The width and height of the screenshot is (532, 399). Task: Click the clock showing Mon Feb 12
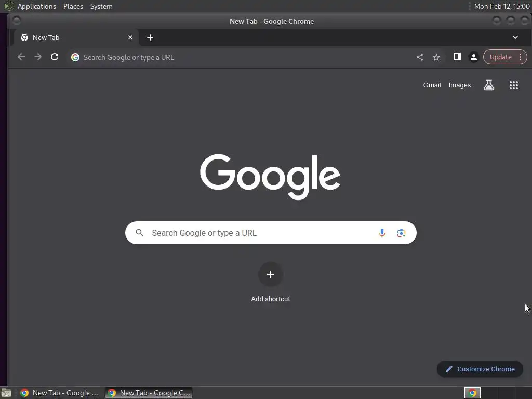click(x=501, y=6)
